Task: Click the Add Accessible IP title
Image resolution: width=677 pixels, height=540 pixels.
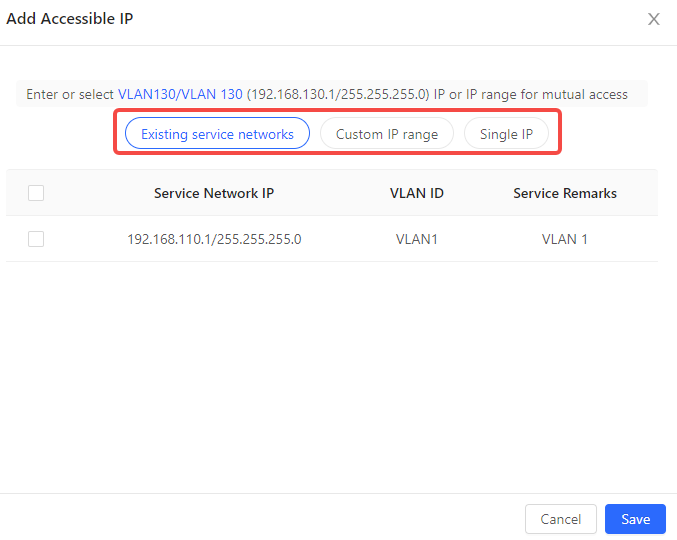Action: click(70, 19)
